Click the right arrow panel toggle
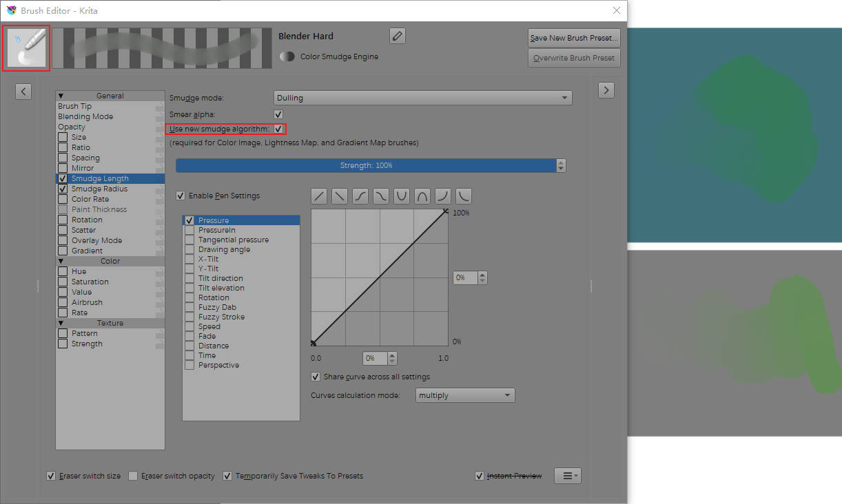Viewport: 842px width, 504px height. [606, 90]
